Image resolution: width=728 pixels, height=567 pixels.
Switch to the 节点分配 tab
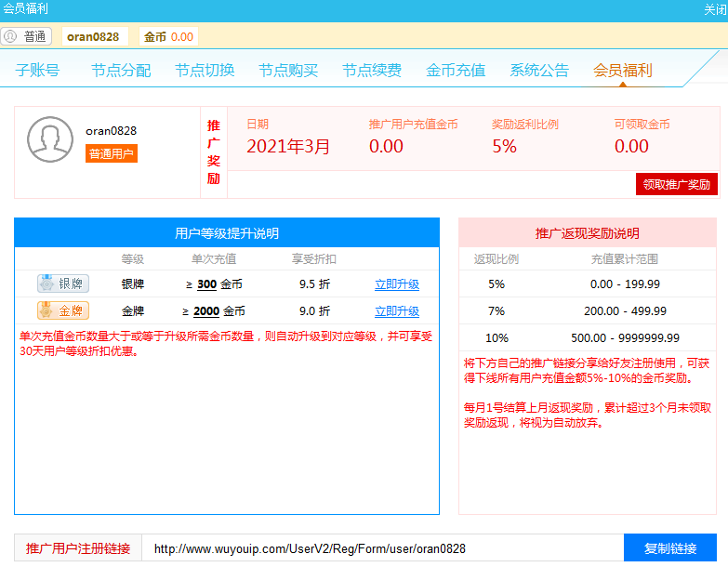121,70
